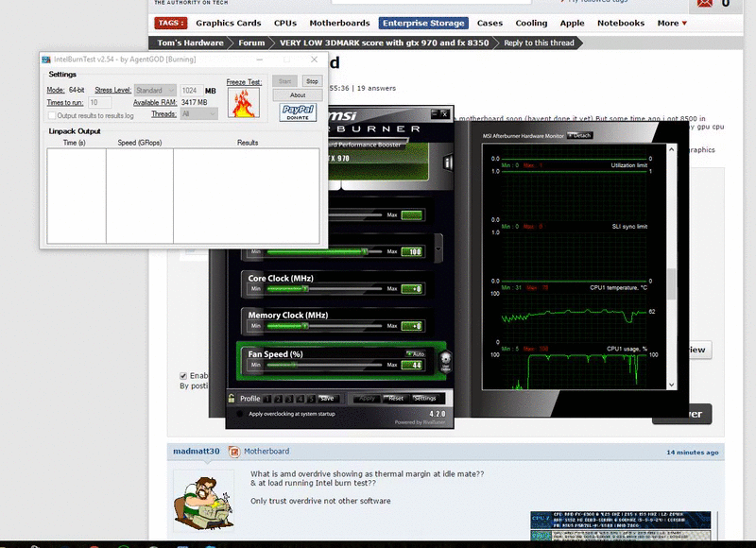Click the Memory Clock slider handle
Image resolution: width=756 pixels, height=548 pixels.
tap(305, 326)
